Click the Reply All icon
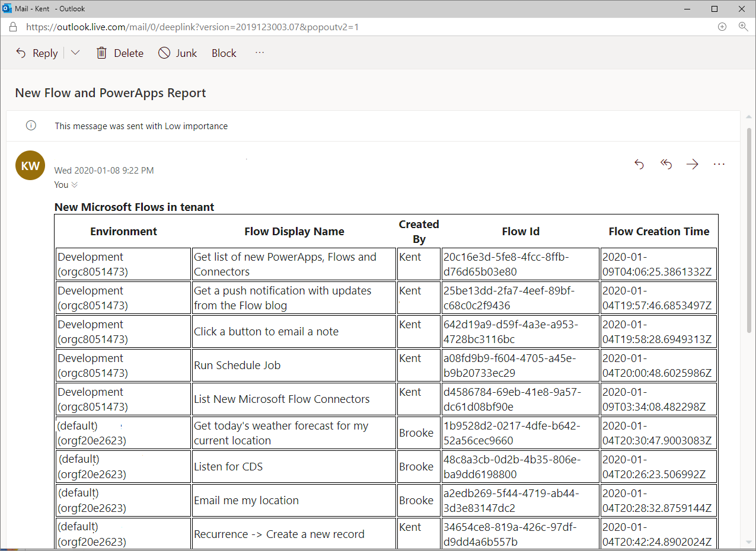756x551 pixels. (665, 164)
